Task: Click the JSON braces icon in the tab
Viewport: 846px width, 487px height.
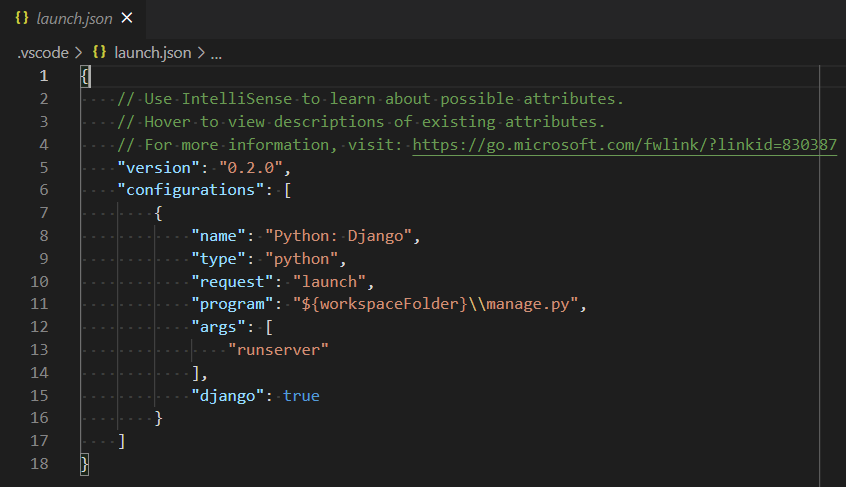Action: 22,18
